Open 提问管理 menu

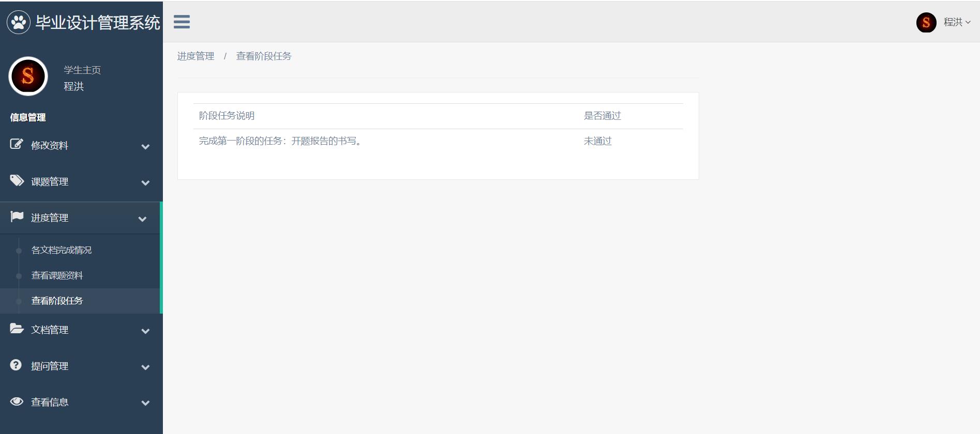81,366
